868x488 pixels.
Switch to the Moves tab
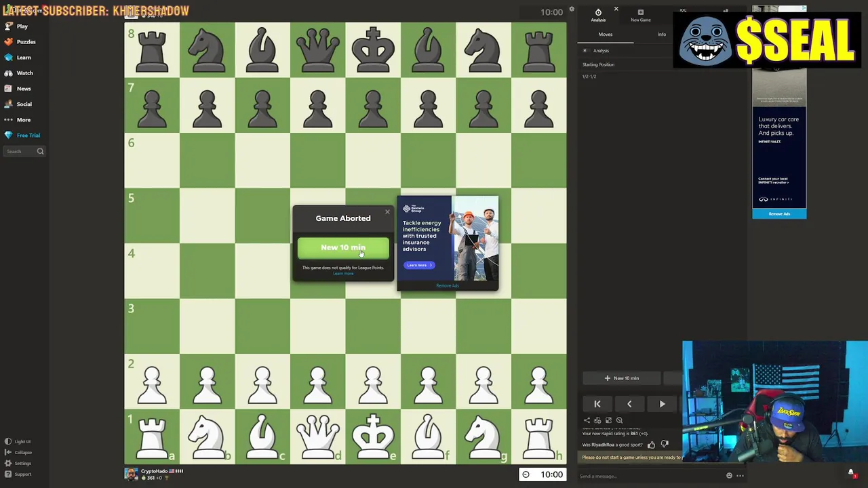coord(606,35)
